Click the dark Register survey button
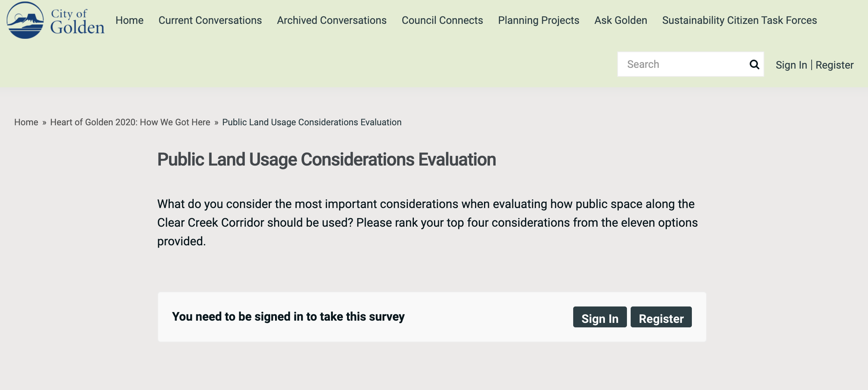Viewport: 868px width, 390px height. point(661,317)
